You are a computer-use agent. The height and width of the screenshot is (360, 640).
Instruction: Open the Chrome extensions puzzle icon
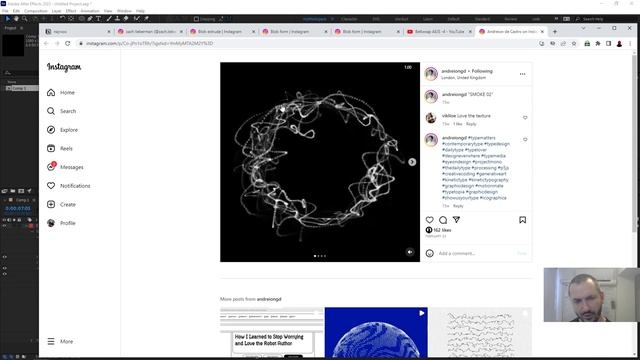coord(598,44)
